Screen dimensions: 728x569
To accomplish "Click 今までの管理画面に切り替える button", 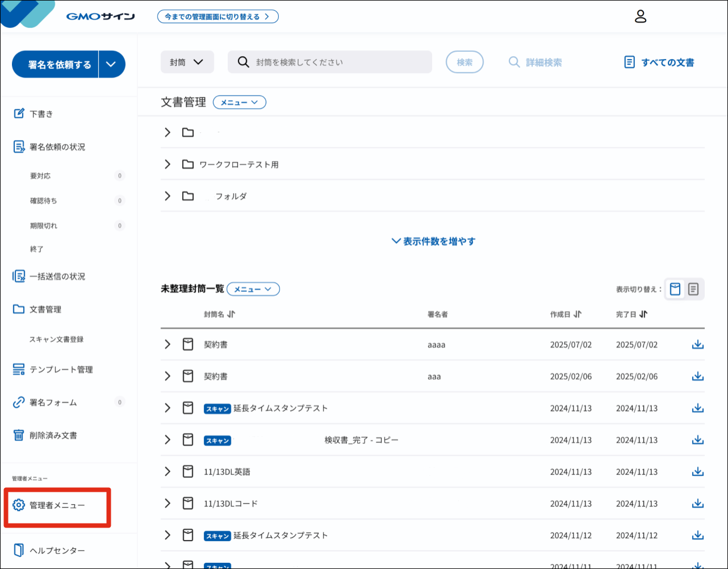I will (217, 16).
